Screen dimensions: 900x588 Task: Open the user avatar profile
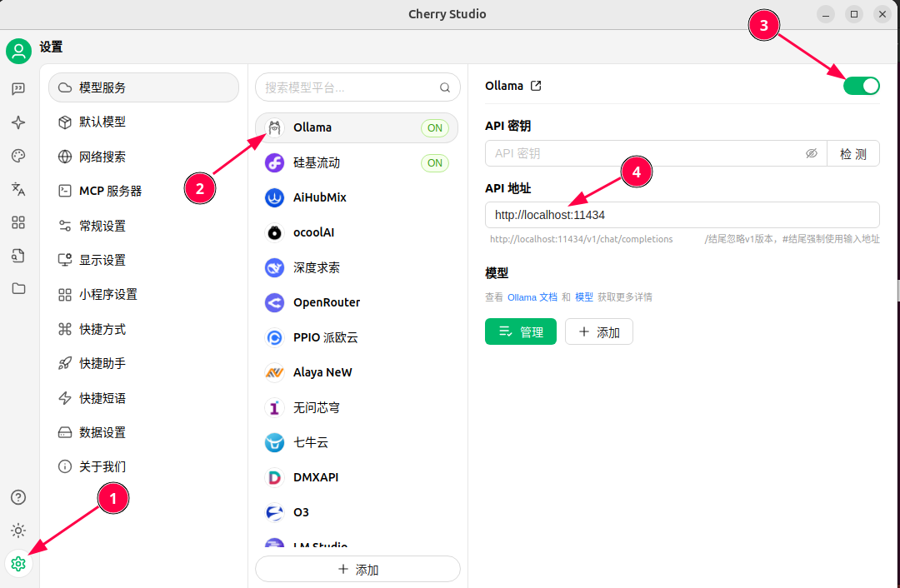click(18, 52)
